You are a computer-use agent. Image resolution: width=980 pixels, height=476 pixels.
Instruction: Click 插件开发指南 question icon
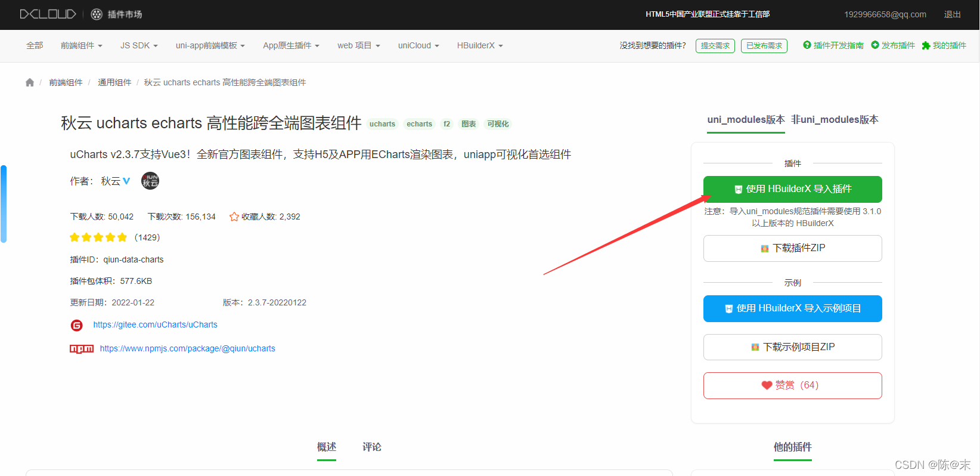[x=807, y=45]
